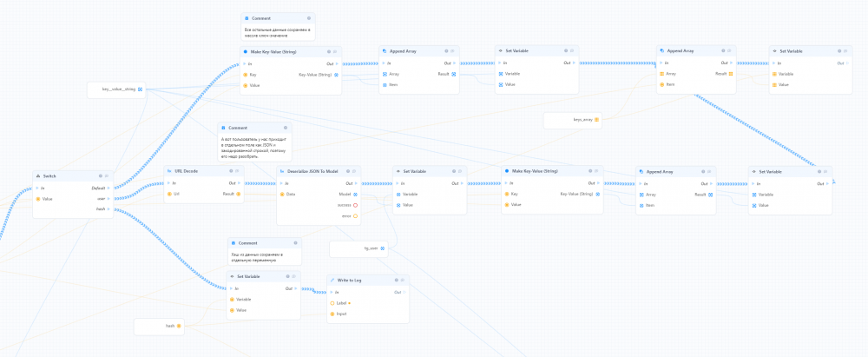Click comment text 'Хэш из данных сохраняем'
The height and width of the screenshot is (357, 868).
pos(257,256)
